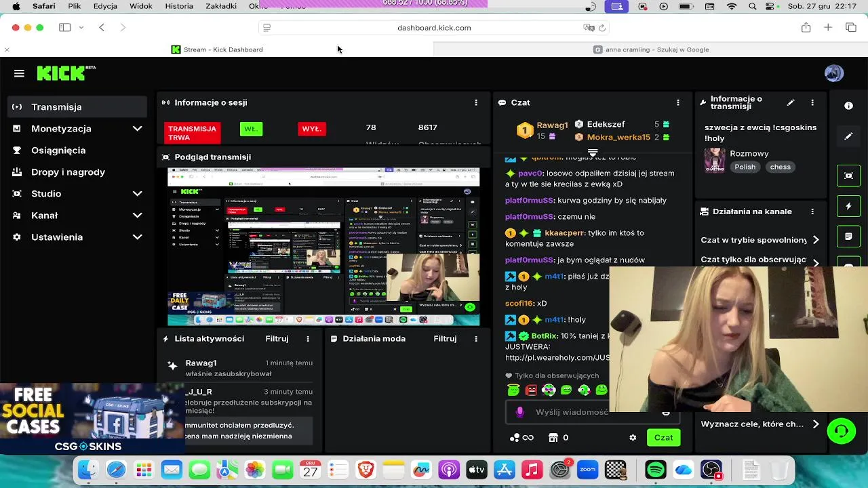Toggle the lightning bolt widget icon
This screenshot has width=868, height=488.
click(848, 206)
